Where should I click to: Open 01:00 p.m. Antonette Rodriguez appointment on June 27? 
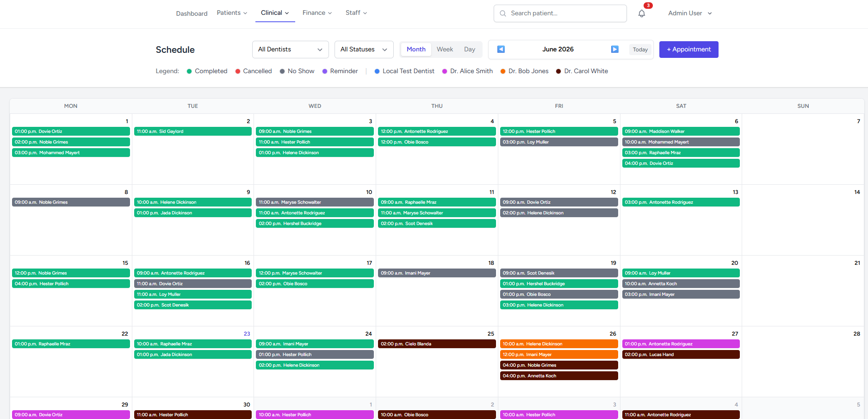(681, 344)
